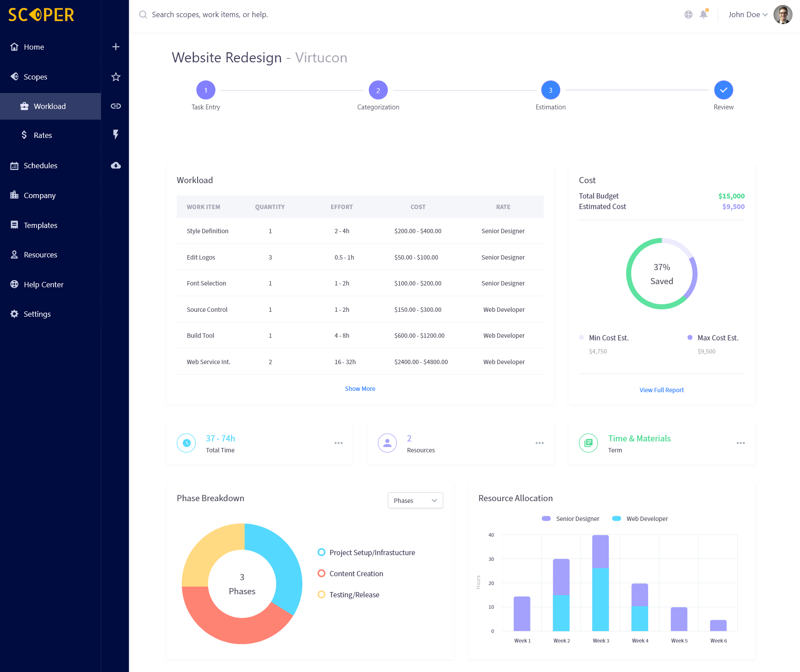Open Help Center in the sidebar
This screenshot has width=800, height=672.
(x=50, y=285)
